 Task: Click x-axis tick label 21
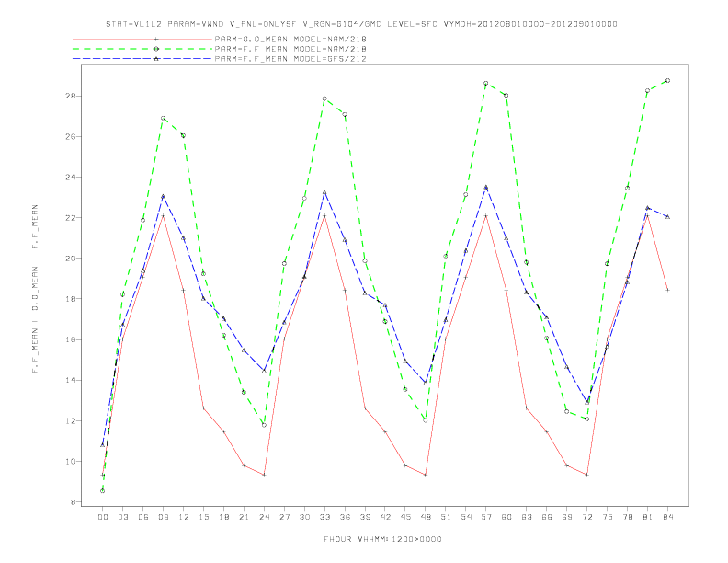pyautogui.click(x=244, y=517)
